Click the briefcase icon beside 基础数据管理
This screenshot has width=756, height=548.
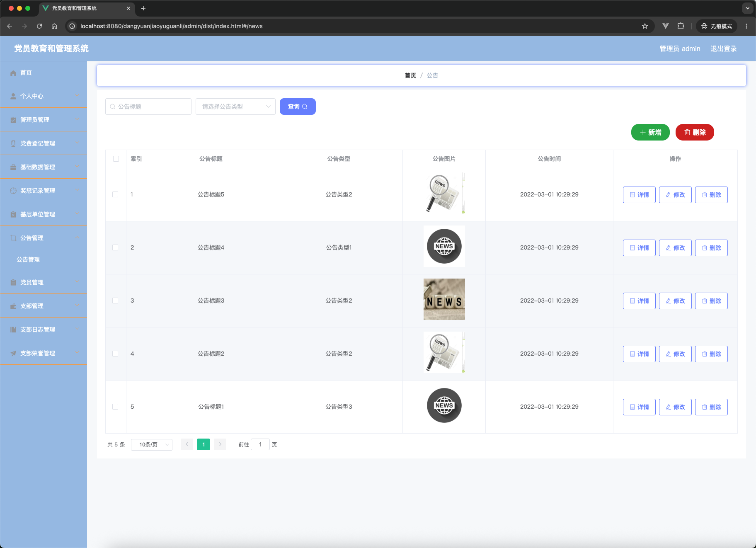[13, 167]
